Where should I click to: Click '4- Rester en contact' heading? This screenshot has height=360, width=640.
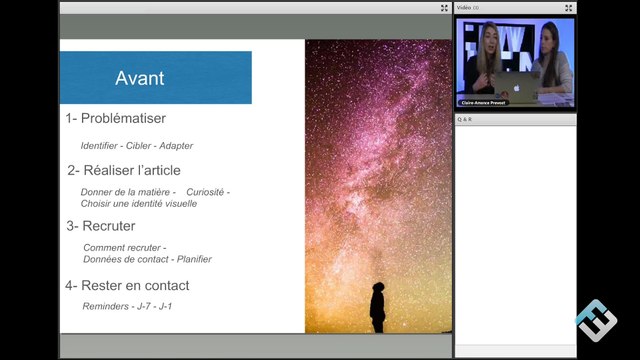(127, 285)
